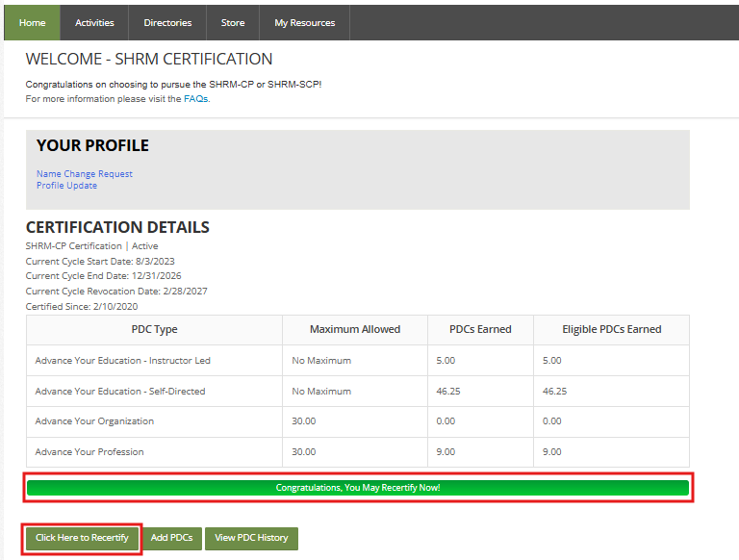
Task: Click 30.00 maximum for Advance Your Organization
Action: click(303, 420)
